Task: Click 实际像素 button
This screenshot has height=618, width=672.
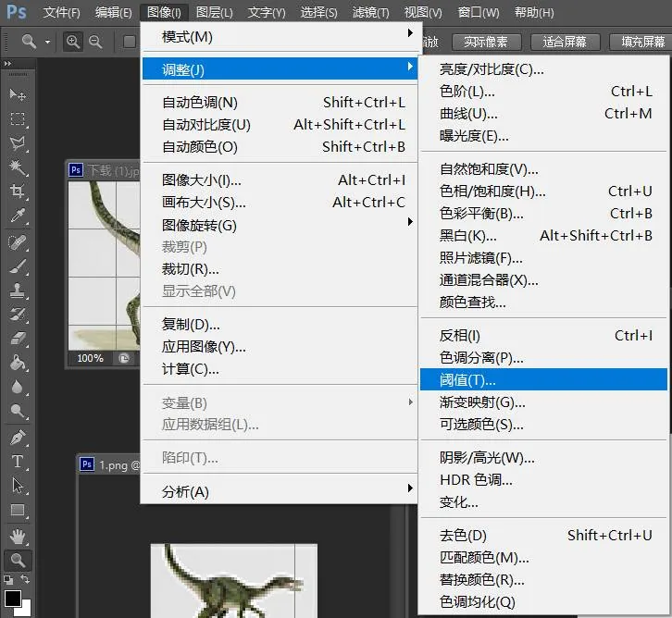Action: 487,42
